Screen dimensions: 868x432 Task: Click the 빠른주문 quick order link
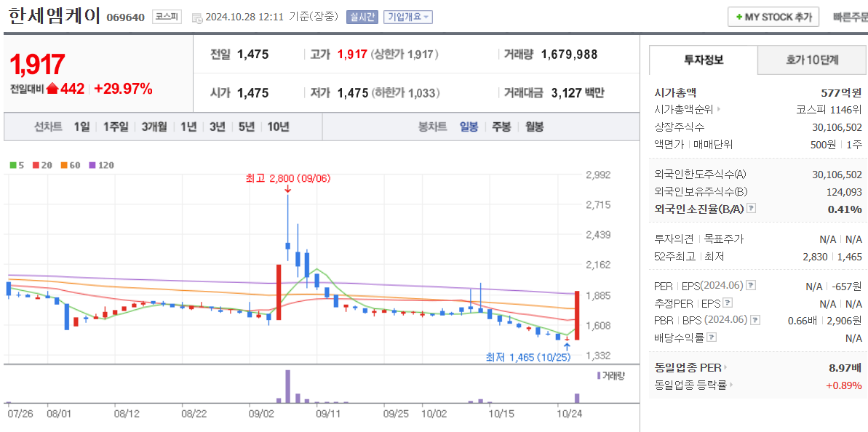(x=851, y=17)
